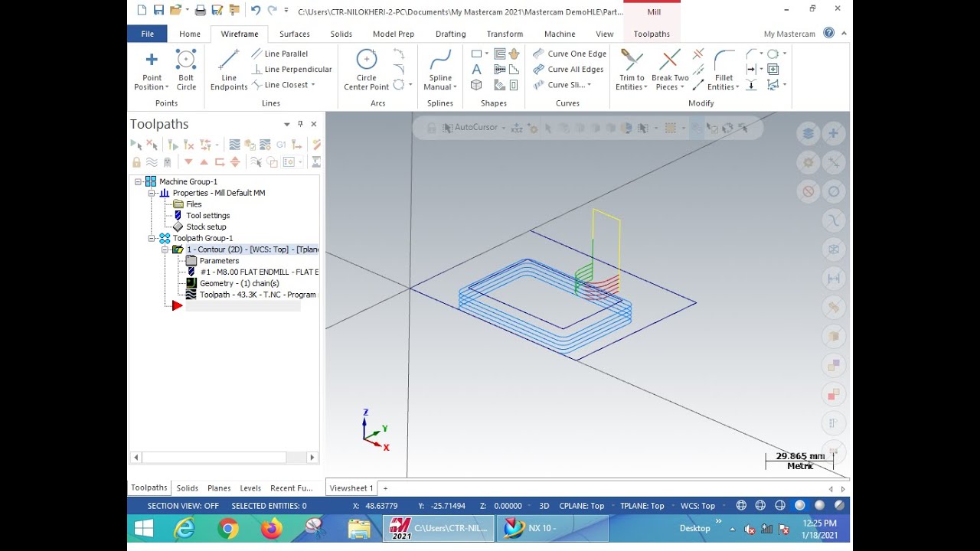
Task: Select the Circle Center Point tool
Action: 367,70
